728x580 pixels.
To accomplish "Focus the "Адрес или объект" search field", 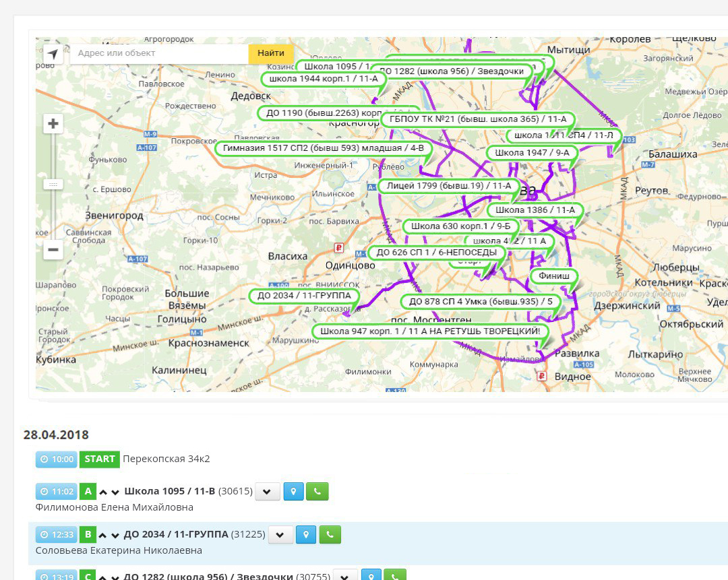I will (x=159, y=53).
